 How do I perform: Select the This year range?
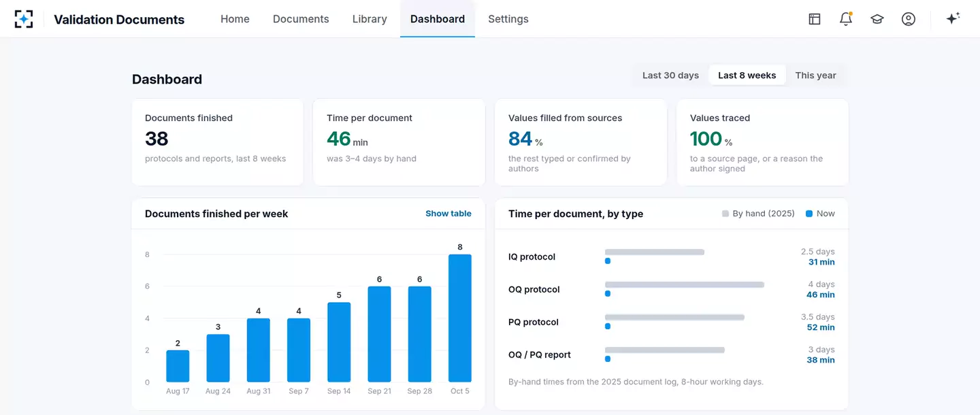pos(815,76)
